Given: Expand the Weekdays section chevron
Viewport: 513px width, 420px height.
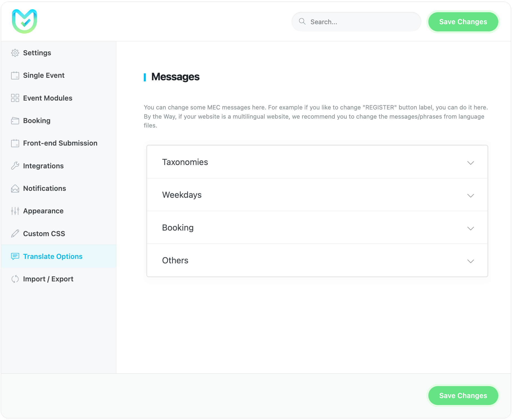Looking at the screenshot, I should pos(470,196).
